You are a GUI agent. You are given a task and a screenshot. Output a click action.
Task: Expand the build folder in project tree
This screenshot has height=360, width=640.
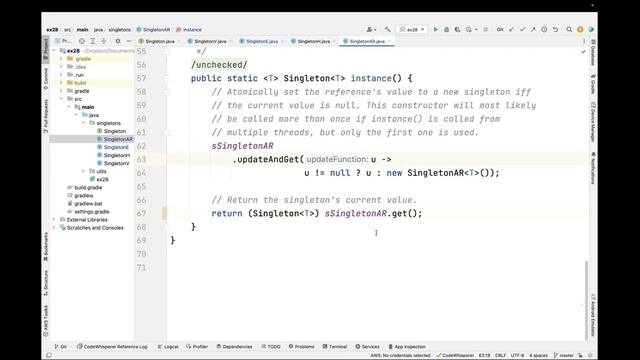[x=61, y=83]
